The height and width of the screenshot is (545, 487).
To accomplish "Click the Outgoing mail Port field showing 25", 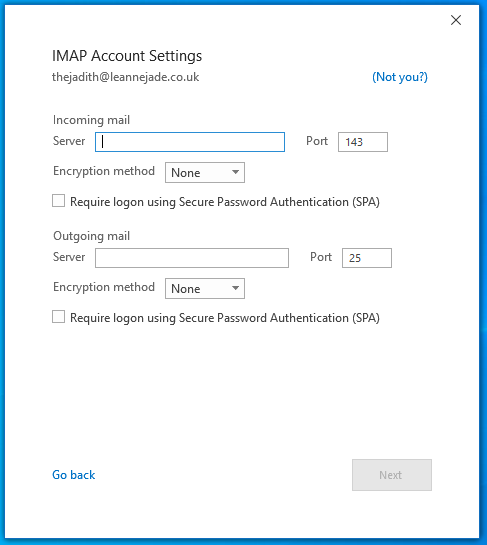I will pyautogui.click(x=367, y=258).
